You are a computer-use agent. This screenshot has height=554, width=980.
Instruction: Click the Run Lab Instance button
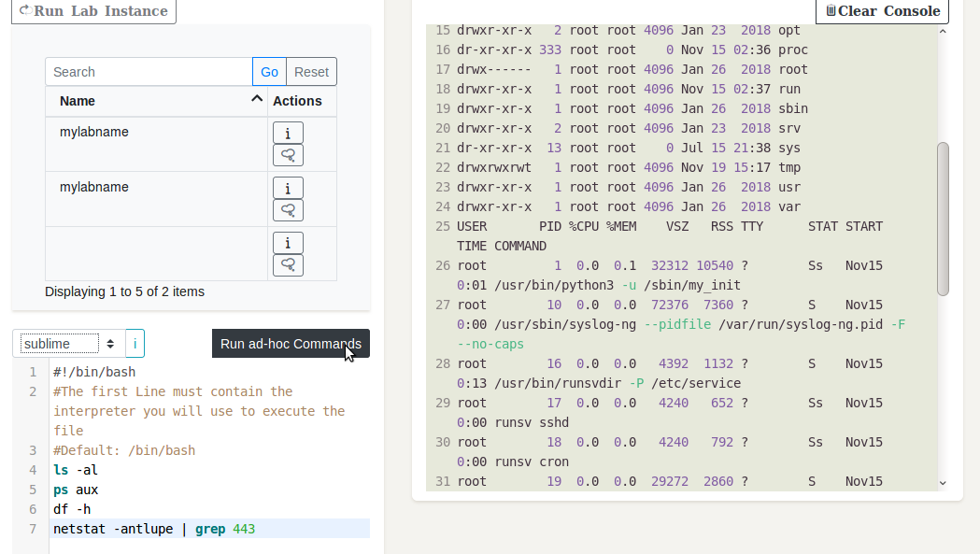[93, 10]
